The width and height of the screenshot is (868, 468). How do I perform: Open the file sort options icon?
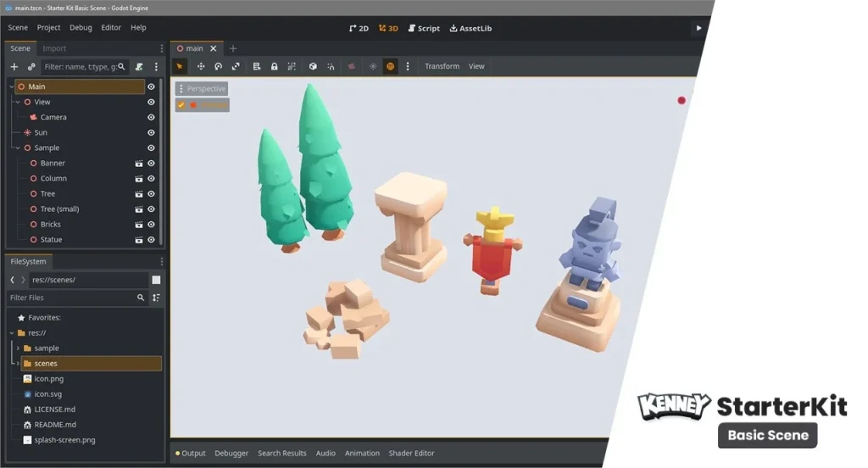[156, 298]
